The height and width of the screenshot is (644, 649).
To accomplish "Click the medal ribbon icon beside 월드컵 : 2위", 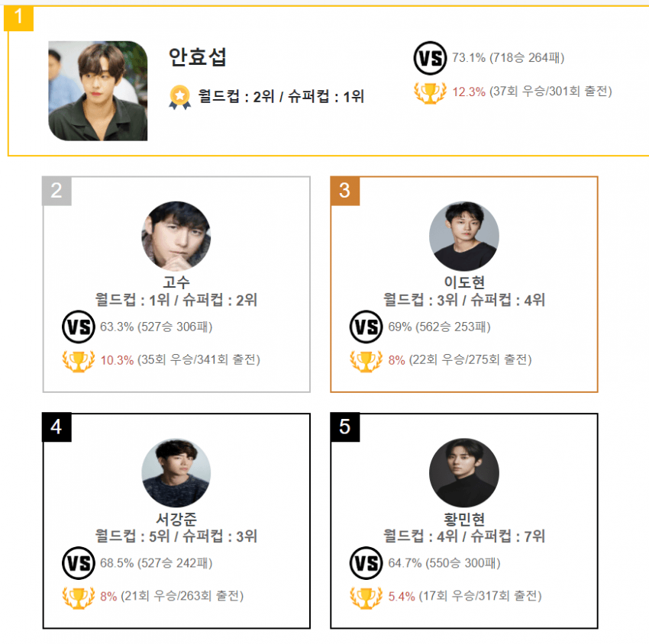I will tap(179, 97).
